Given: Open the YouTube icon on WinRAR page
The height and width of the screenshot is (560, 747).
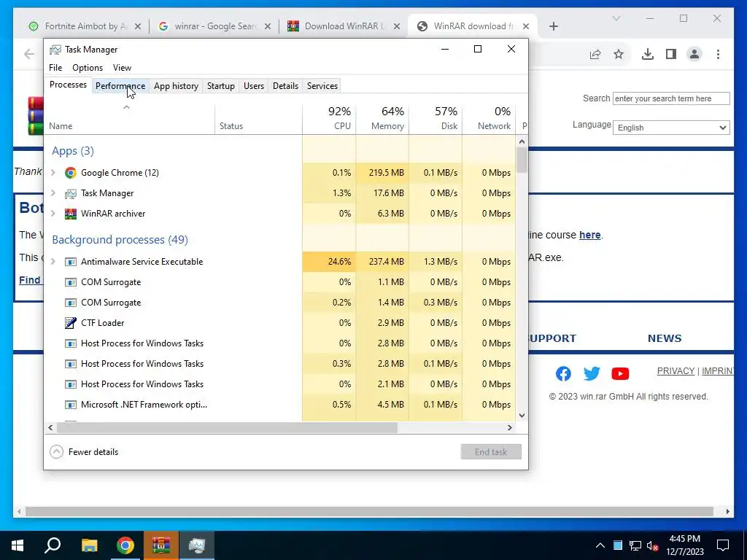Looking at the screenshot, I should pos(620,374).
